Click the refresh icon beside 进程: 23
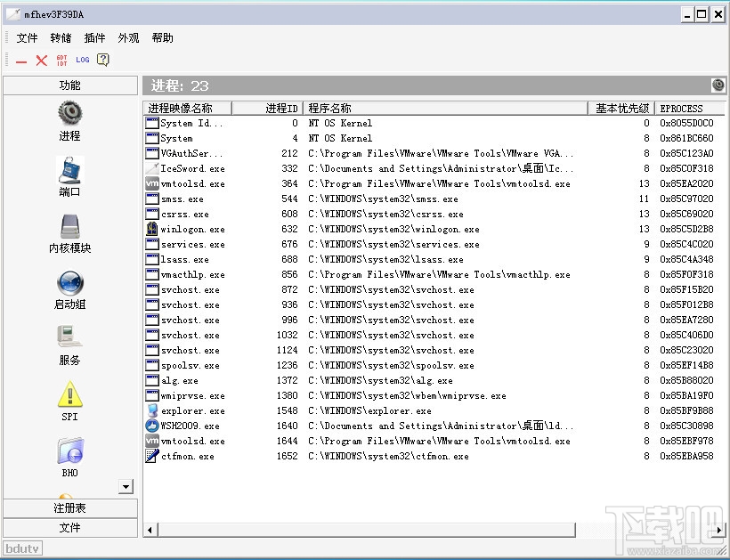This screenshot has width=730, height=560. [718, 85]
